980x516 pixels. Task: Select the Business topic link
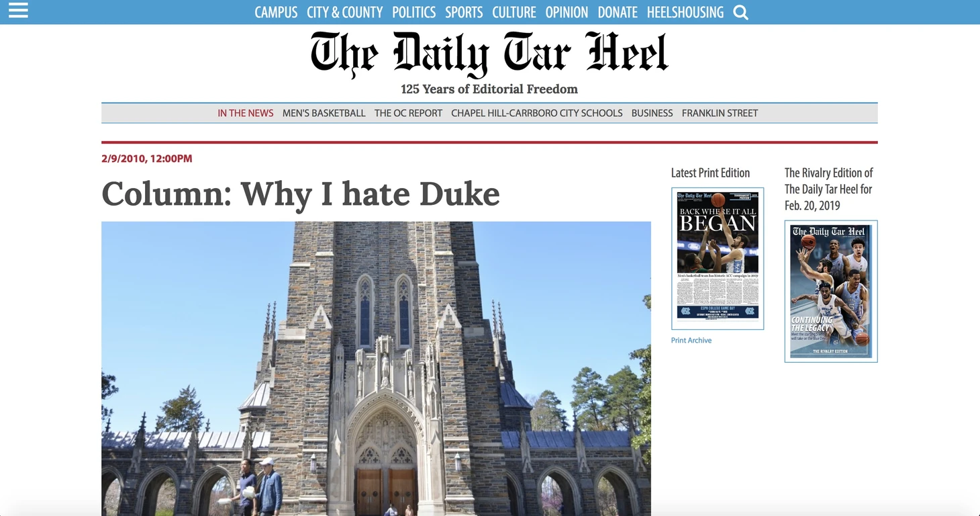click(x=652, y=113)
